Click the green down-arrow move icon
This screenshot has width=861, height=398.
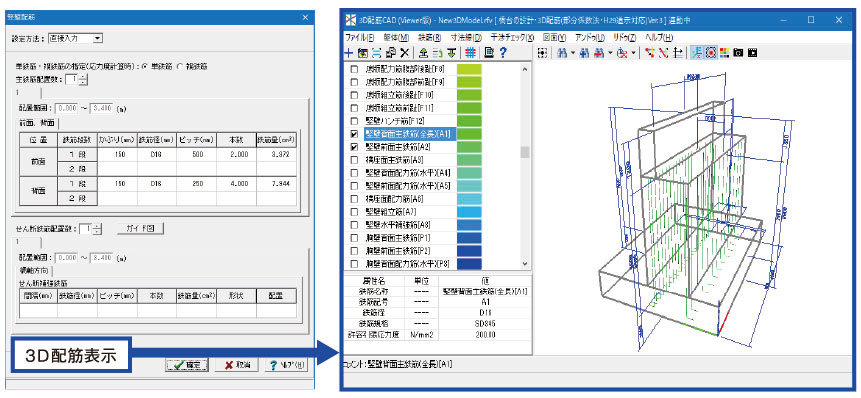tap(451, 53)
